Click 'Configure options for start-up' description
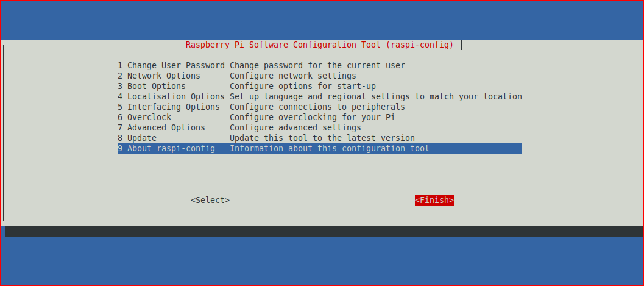 click(303, 87)
